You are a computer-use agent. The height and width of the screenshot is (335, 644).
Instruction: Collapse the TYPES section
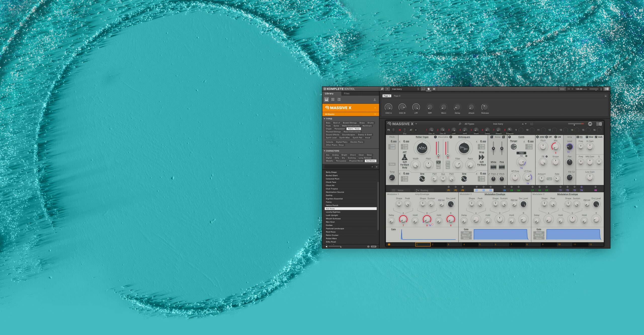tap(325, 119)
